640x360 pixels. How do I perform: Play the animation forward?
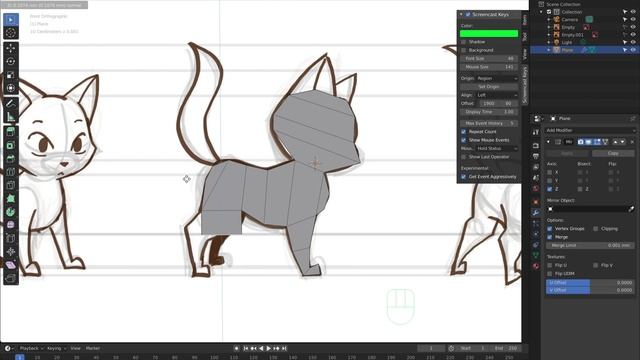(x=269, y=349)
